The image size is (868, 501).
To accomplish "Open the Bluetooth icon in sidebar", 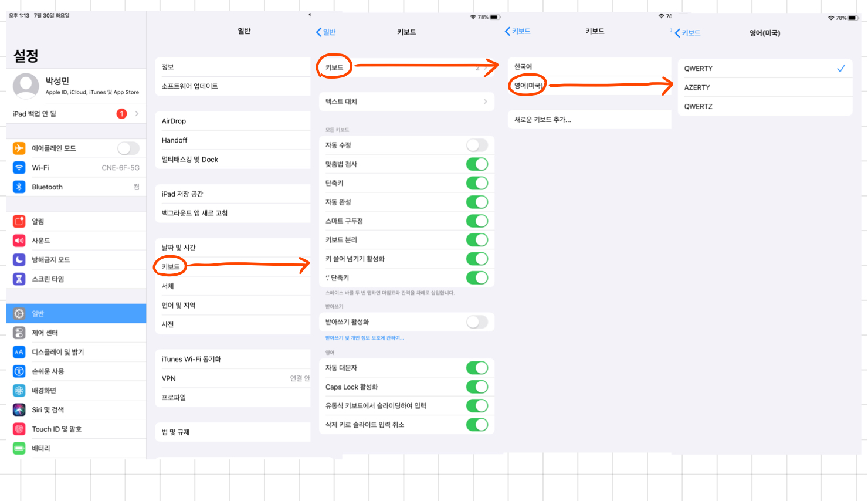I will pos(19,187).
